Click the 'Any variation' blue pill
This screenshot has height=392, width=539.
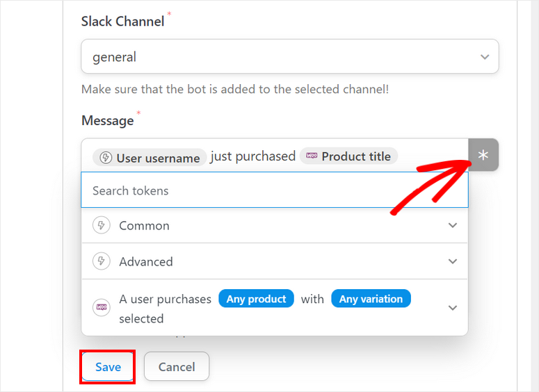pyautogui.click(x=371, y=299)
